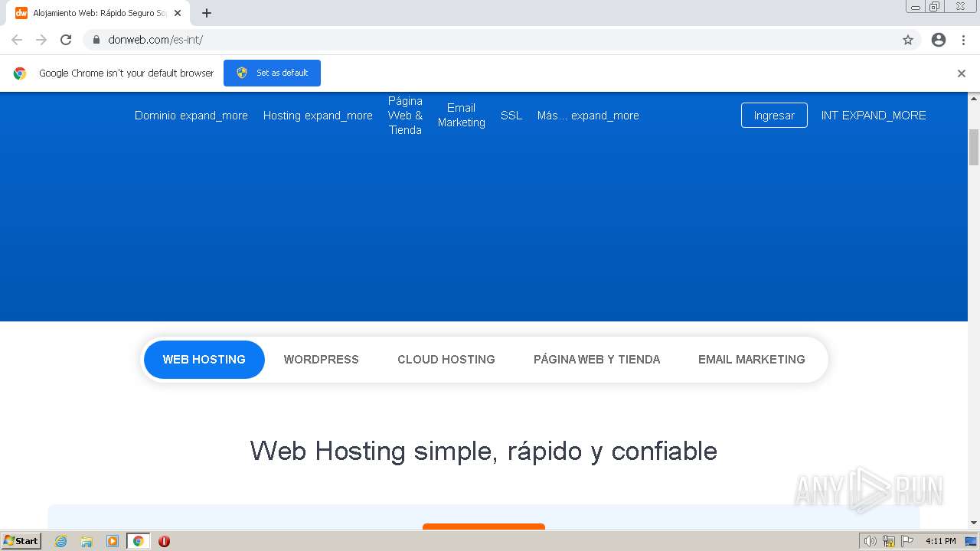Viewport: 980px width, 551px height.
Task: Click the Action Center flag tray icon
Action: click(x=907, y=541)
